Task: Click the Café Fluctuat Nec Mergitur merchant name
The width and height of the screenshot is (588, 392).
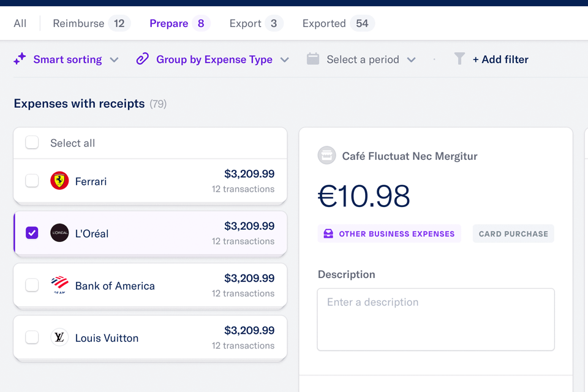Action: pyautogui.click(x=410, y=156)
